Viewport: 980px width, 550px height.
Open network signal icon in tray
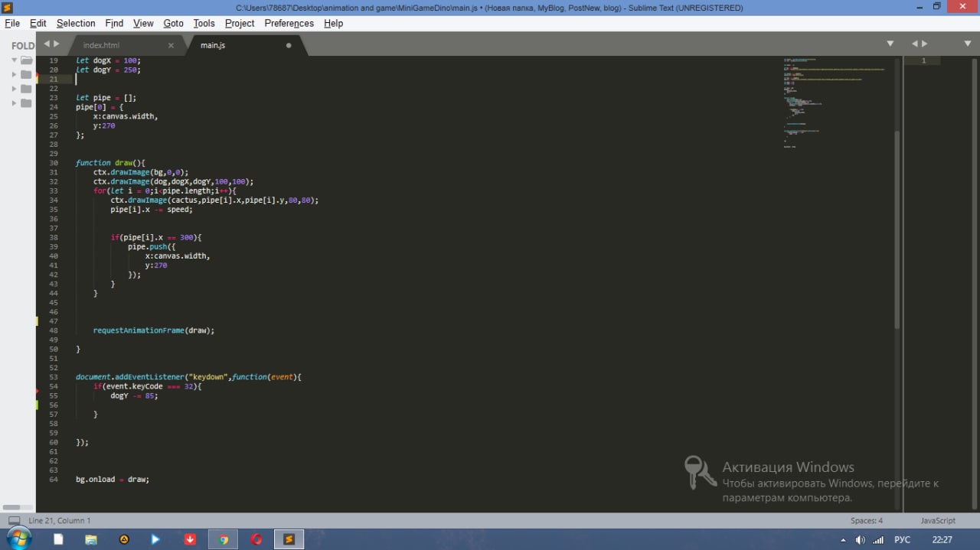[879, 540]
